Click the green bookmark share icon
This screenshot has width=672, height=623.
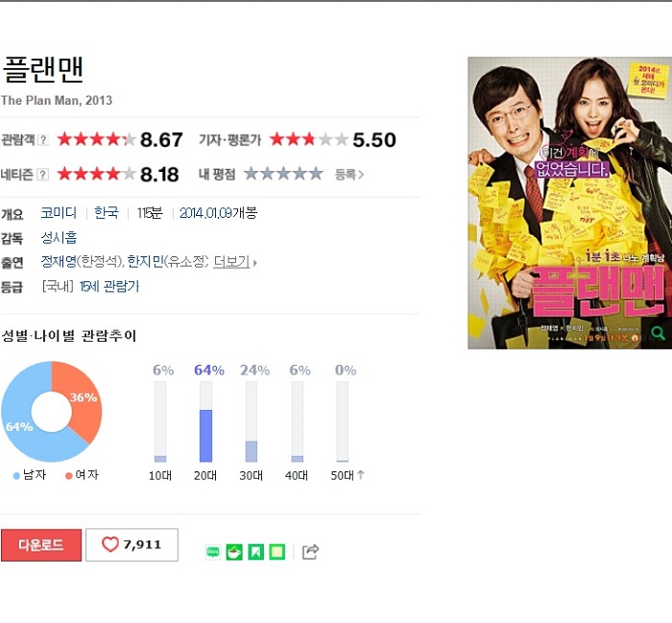point(256,552)
